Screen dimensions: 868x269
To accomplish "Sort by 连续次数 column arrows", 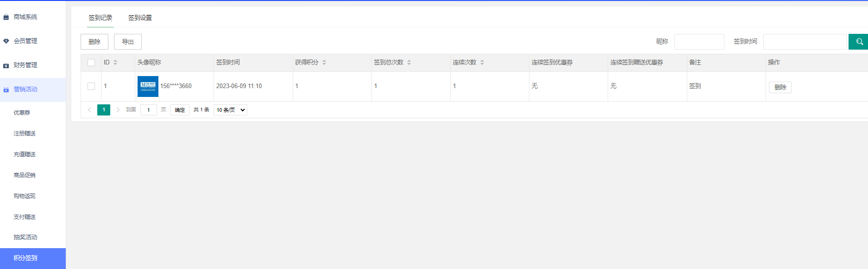I will coord(482,62).
